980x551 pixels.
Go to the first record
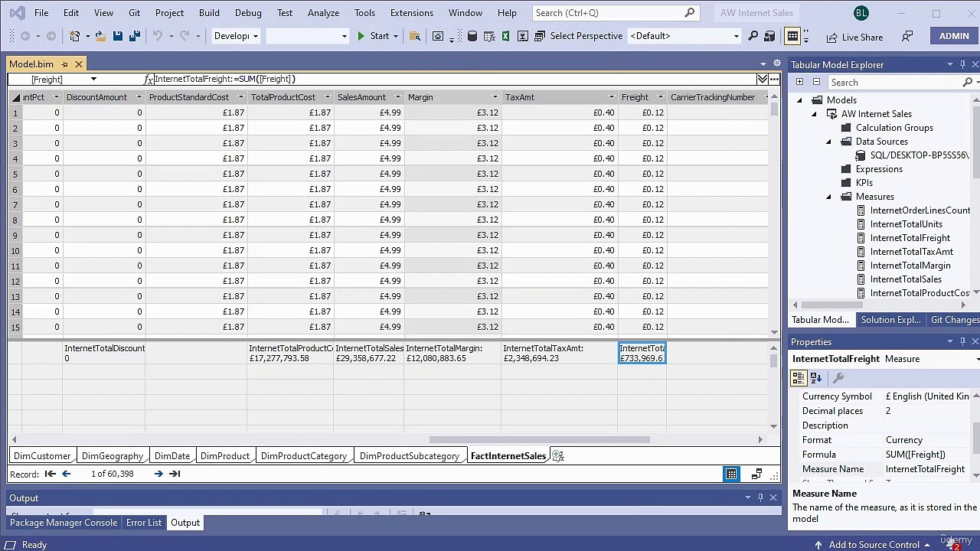click(51, 474)
